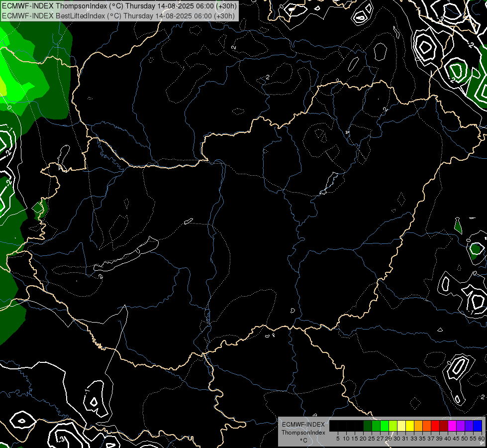
Task: Click the ThompsonIndex title line at top
Action: [119, 6]
